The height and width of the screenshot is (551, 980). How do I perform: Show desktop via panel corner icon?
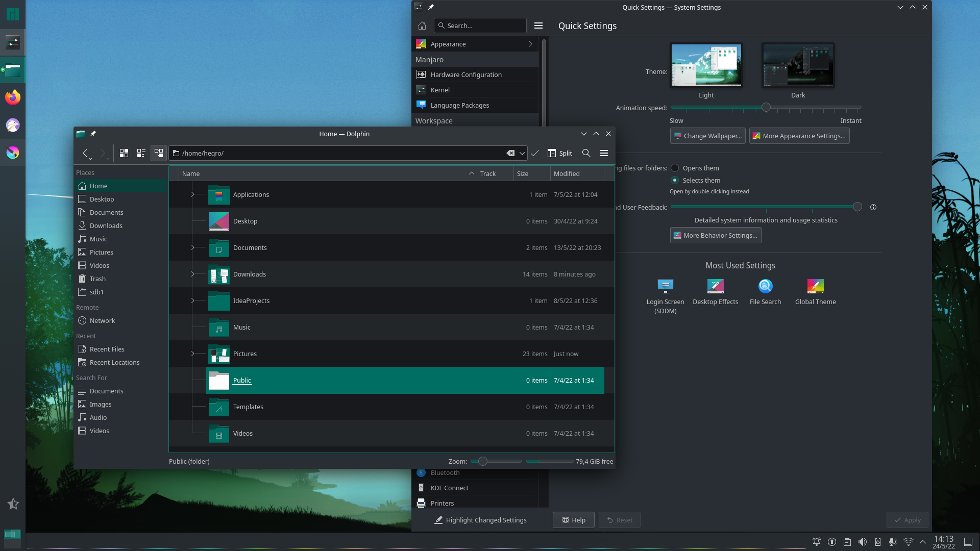tap(968, 542)
